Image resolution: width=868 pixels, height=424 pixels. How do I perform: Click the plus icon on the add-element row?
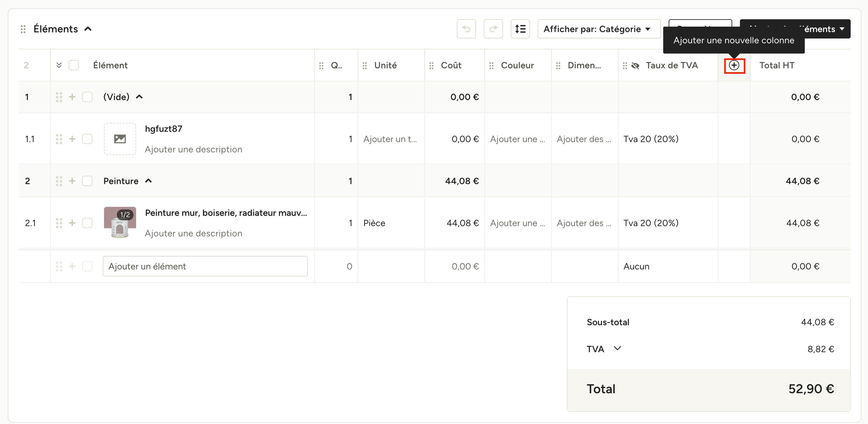(72, 267)
